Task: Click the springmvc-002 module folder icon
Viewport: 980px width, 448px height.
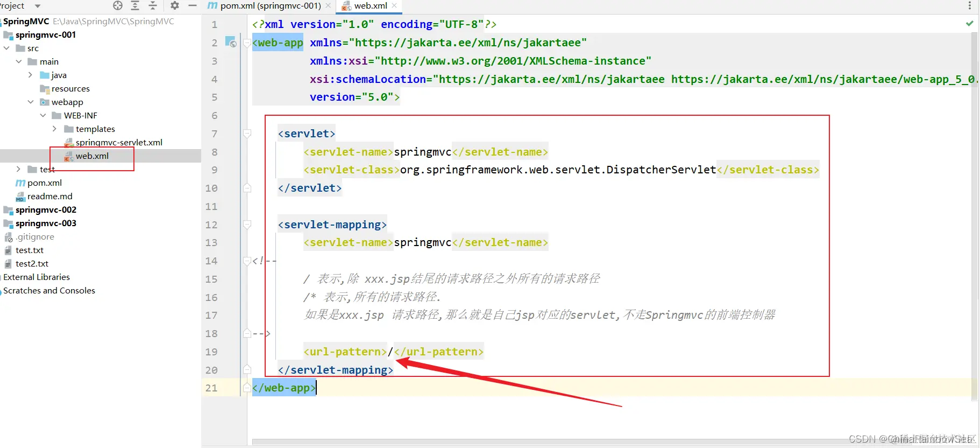Action: click(x=8, y=210)
